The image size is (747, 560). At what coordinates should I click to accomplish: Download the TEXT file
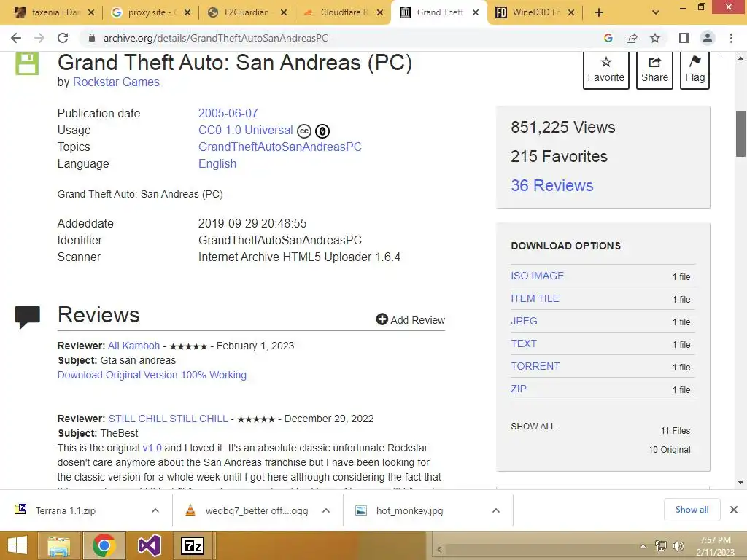[524, 344]
